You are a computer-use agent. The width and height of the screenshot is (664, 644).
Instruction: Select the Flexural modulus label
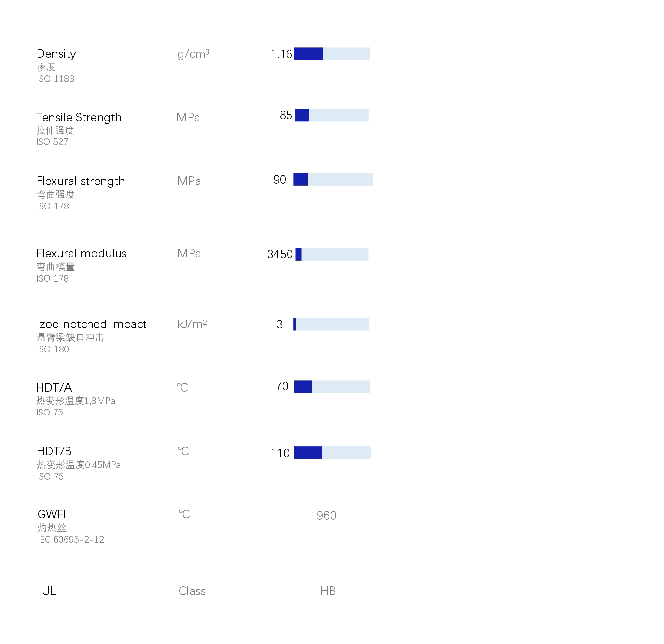[x=81, y=253]
